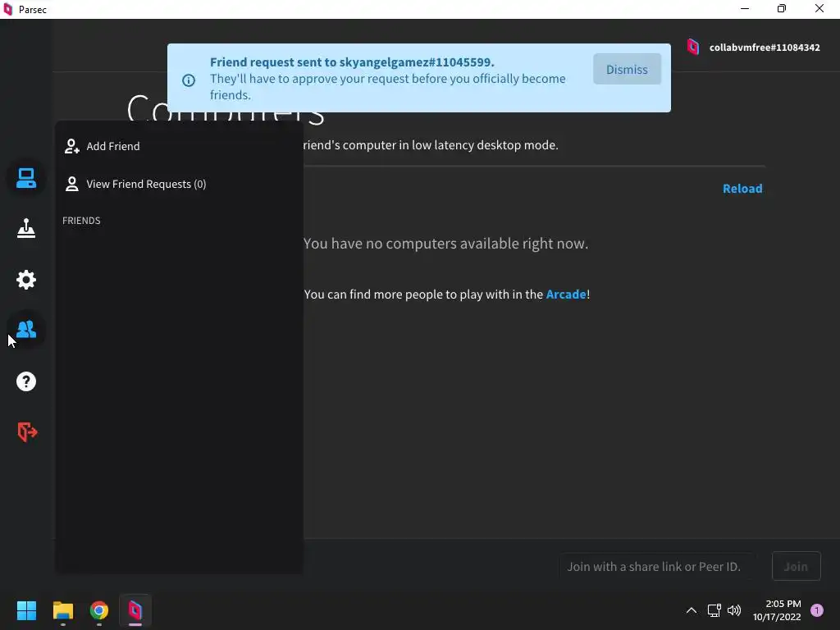Open File Explorer from the taskbar
The width and height of the screenshot is (840, 630).
pos(62,610)
